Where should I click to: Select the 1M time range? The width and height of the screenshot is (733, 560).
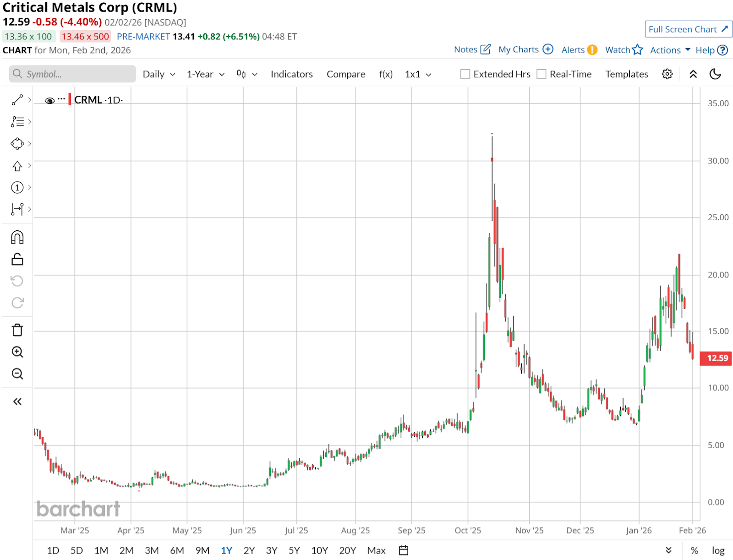coord(101,550)
